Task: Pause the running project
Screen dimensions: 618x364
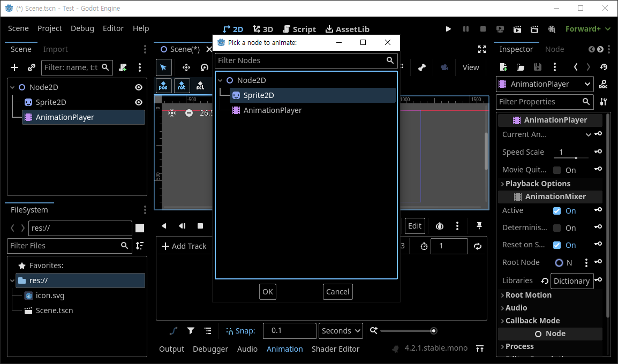Action: pyautogui.click(x=465, y=29)
